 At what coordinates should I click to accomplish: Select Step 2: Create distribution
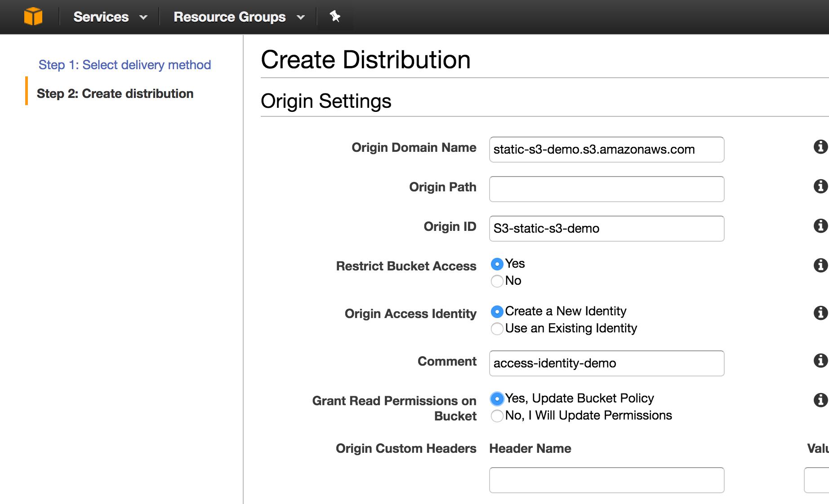[x=115, y=93]
